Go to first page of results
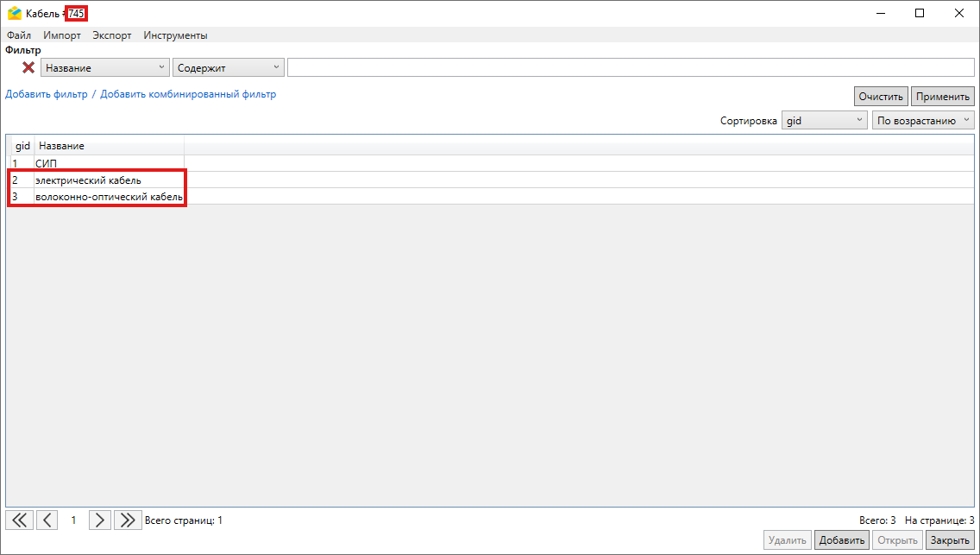 click(19, 520)
